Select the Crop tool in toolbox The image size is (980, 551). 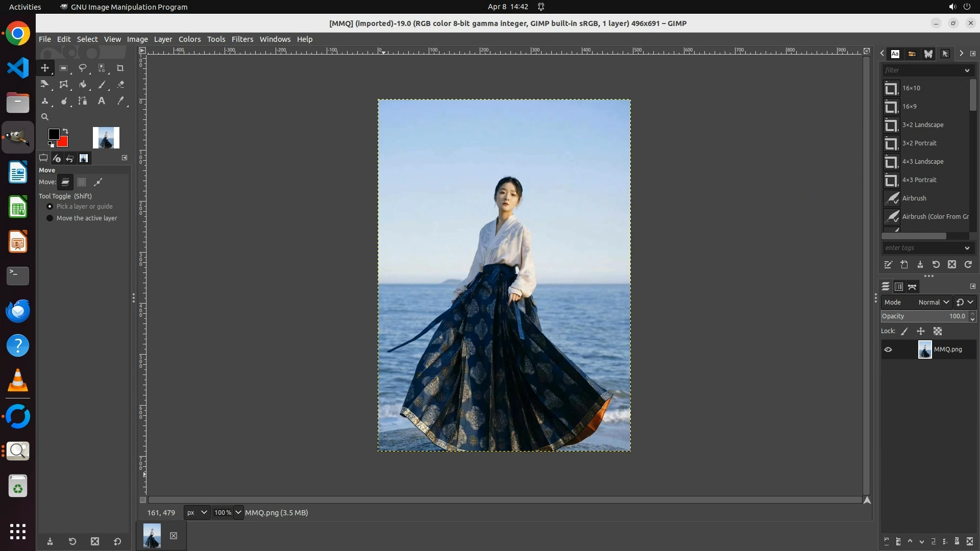point(120,68)
